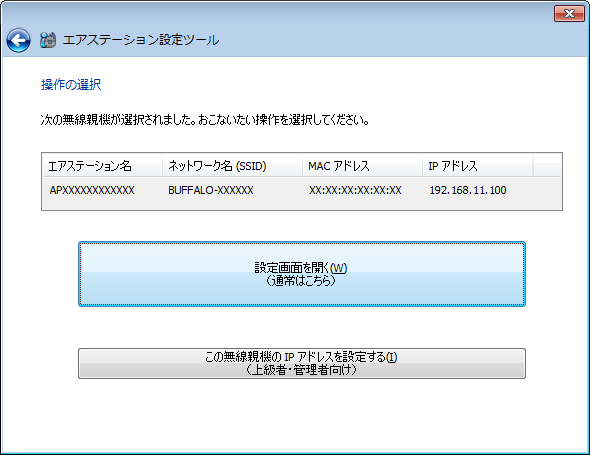Close the AirStation configuration window

tap(569, 14)
